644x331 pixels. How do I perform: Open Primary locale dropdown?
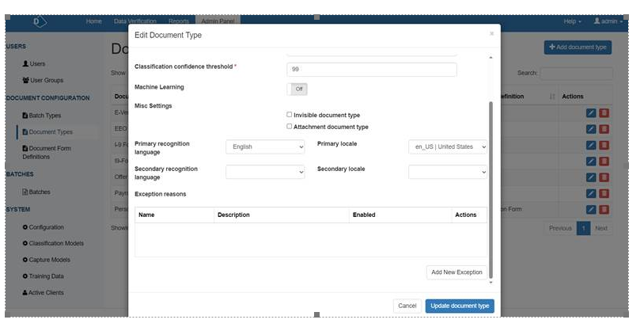tap(448, 147)
